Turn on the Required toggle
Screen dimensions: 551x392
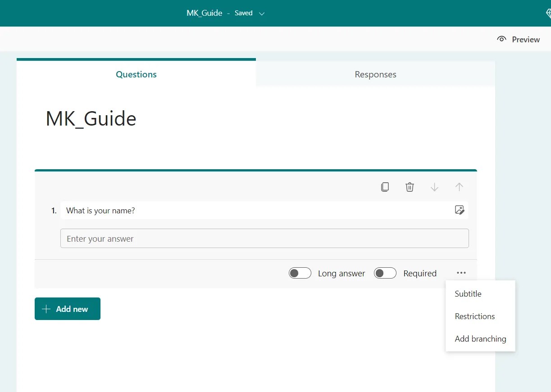click(385, 273)
